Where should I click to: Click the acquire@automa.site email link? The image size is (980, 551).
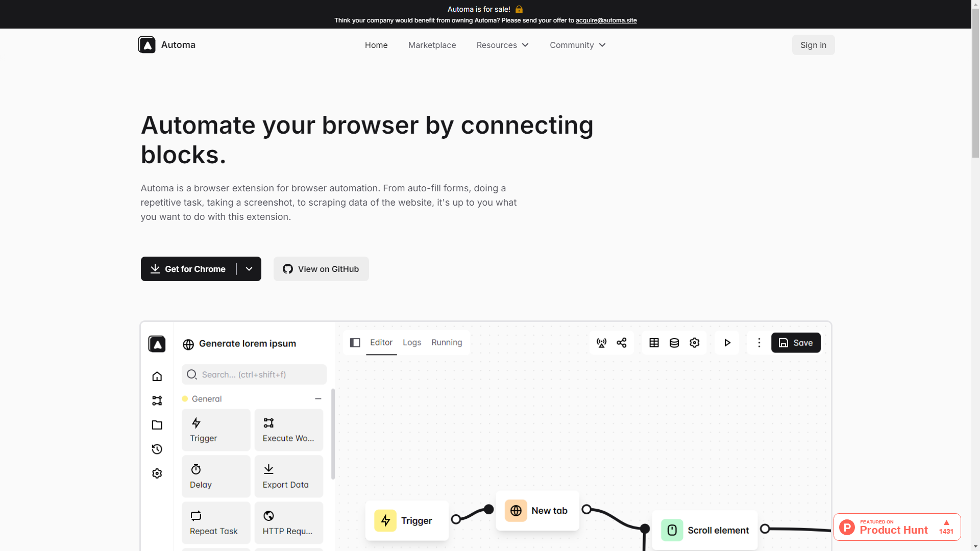(606, 20)
